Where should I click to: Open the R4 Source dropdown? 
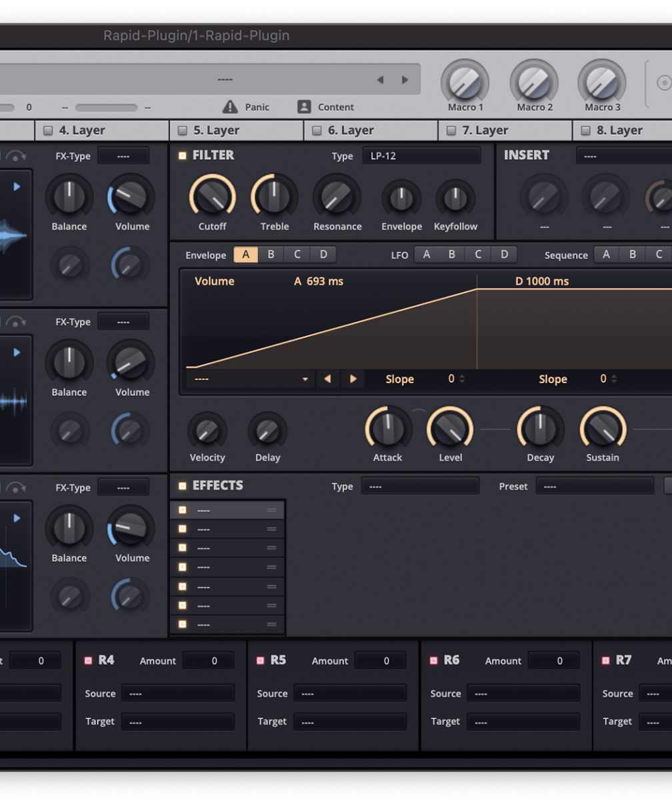[x=178, y=693]
